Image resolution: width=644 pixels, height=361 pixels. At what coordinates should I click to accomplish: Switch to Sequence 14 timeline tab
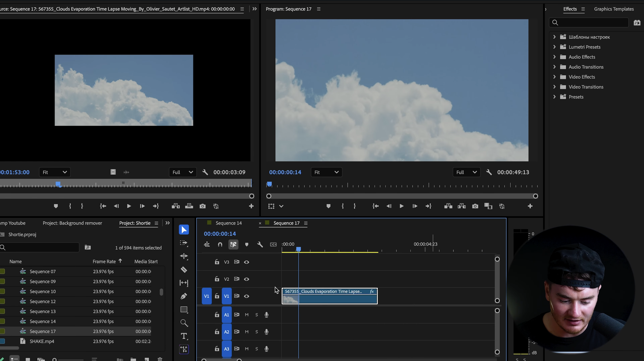point(228,223)
